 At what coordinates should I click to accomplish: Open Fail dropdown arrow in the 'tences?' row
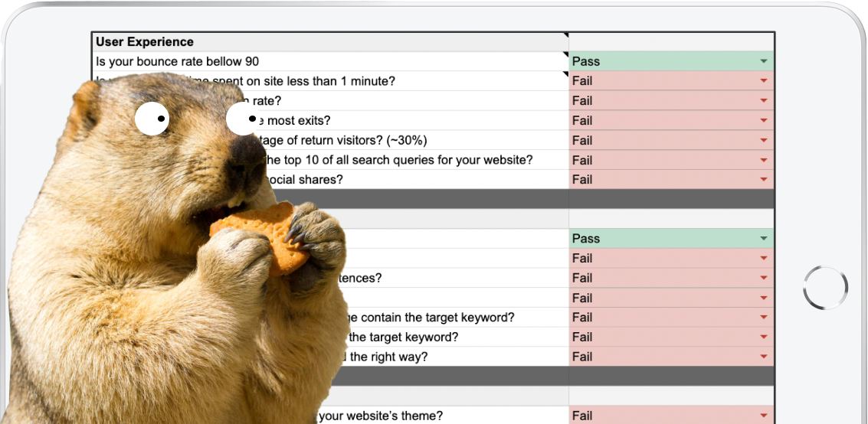point(764,278)
